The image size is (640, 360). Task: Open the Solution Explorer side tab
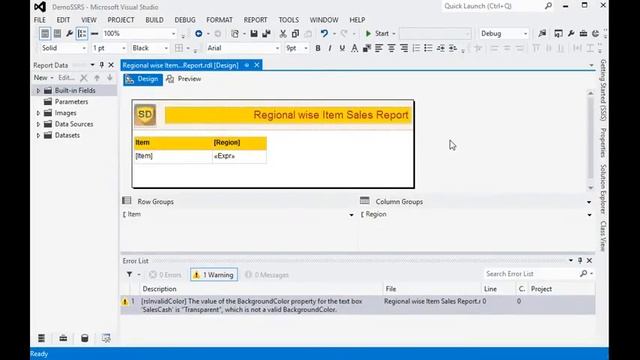(603, 189)
